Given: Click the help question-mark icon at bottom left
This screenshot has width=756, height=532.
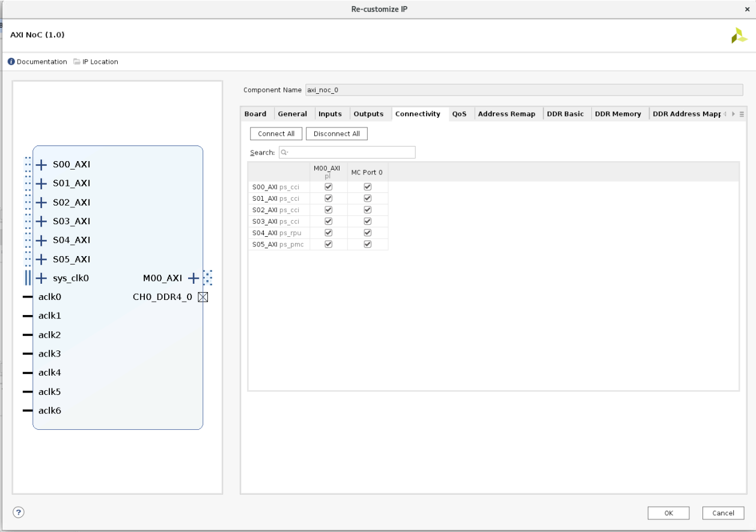Looking at the screenshot, I should 18,512.
